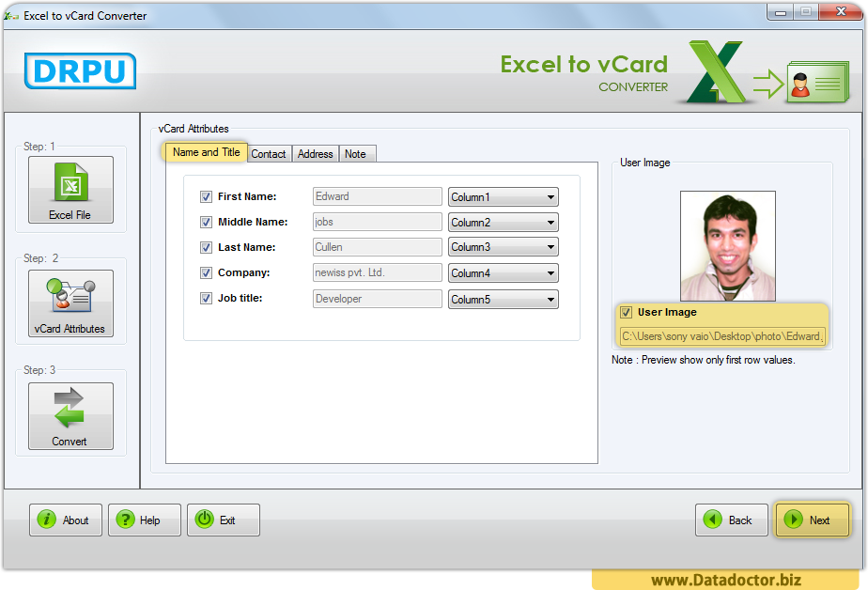Open Help with the question mark icon

(x=145, y=520)
